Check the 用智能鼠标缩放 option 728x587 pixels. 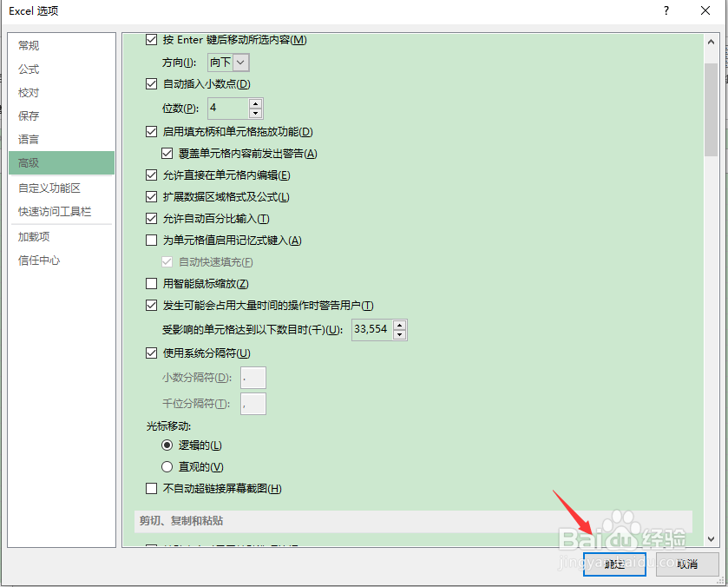(152, 283)
